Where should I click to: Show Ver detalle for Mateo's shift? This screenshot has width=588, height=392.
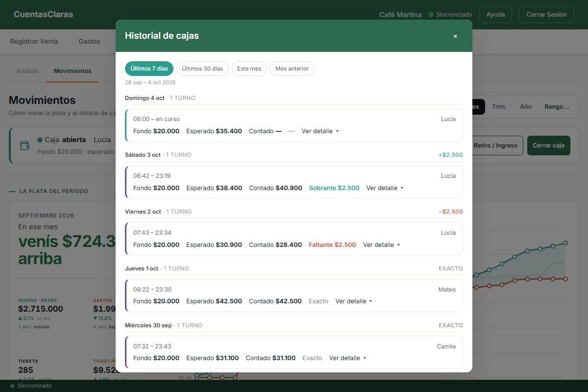[354, 301]
